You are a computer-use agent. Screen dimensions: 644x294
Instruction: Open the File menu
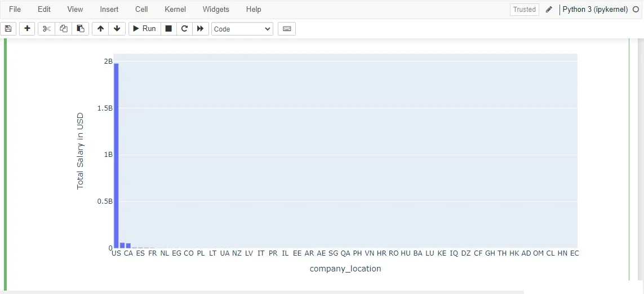pos(15,9)
